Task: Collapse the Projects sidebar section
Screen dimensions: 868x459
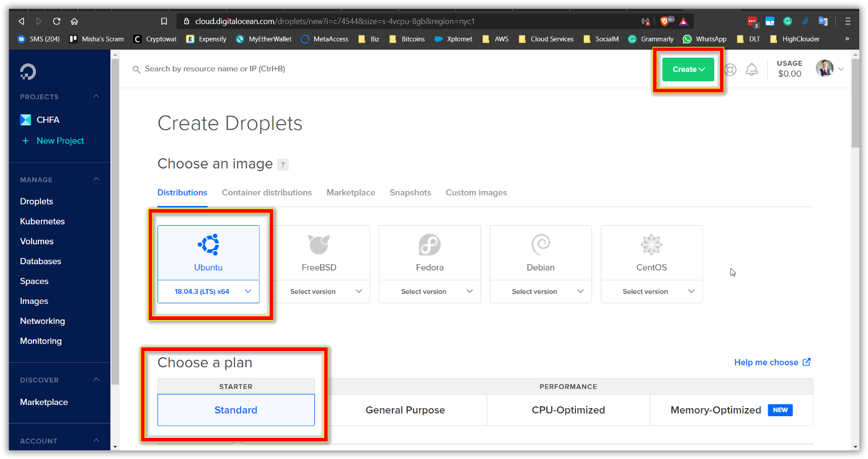Action: pos(96,96)
